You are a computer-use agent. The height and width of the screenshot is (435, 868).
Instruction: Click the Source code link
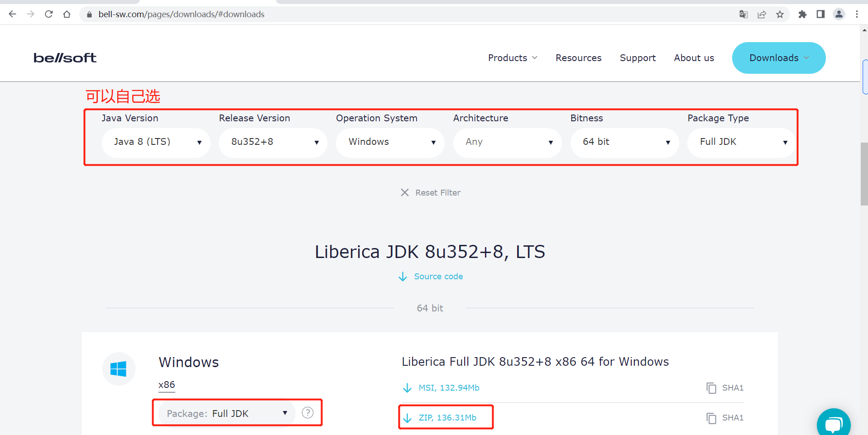click(438, 276)
